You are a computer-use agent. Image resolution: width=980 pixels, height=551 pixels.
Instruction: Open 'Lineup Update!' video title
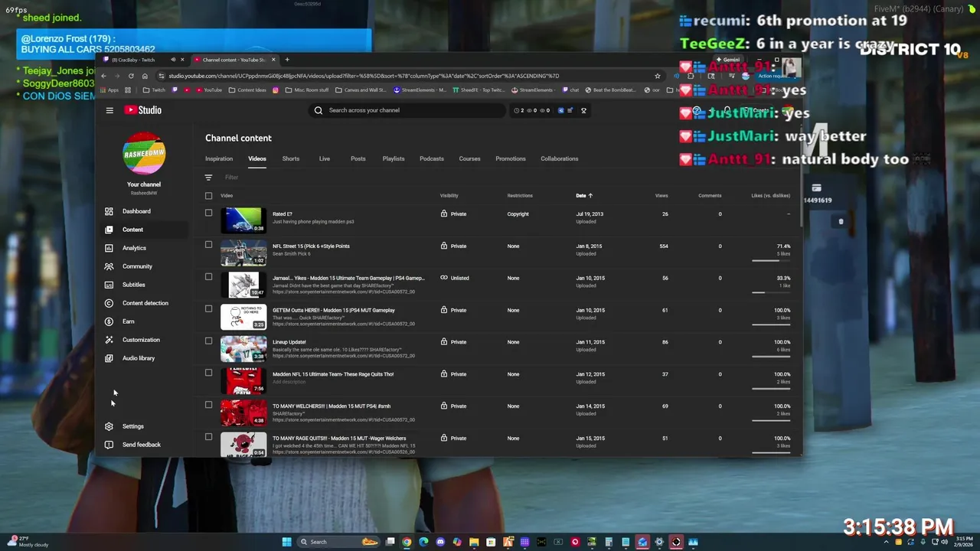click(289, 342)
